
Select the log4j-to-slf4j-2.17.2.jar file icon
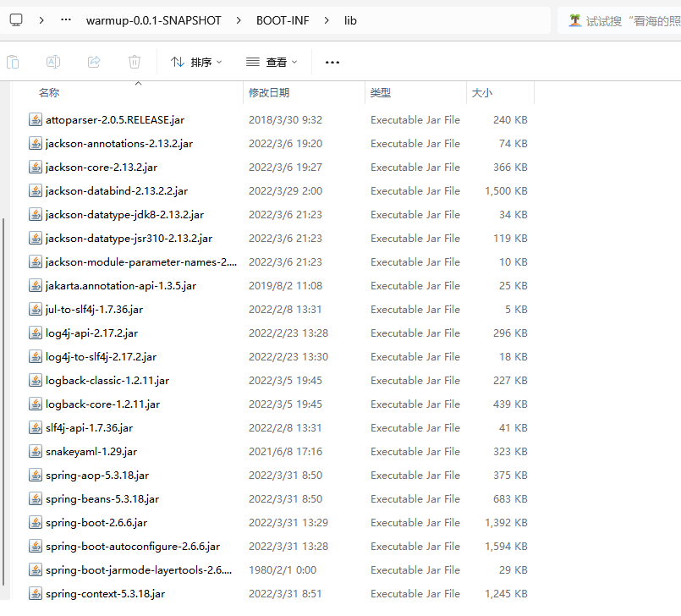(x=36, y=357)
